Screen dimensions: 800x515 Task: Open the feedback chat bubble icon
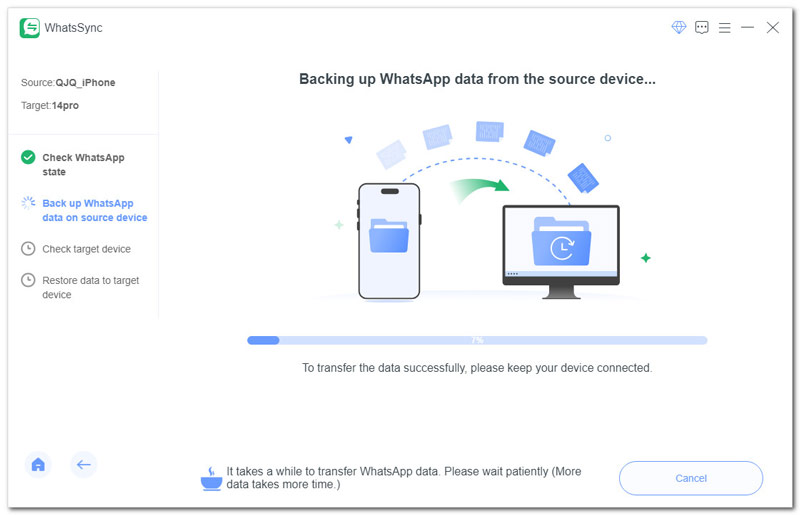[x=702, y=28]
